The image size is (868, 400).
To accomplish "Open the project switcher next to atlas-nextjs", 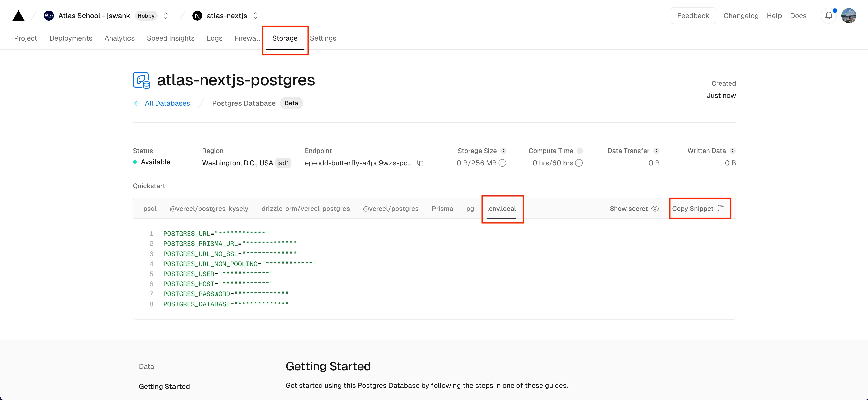I will click(x=255, y=16).
